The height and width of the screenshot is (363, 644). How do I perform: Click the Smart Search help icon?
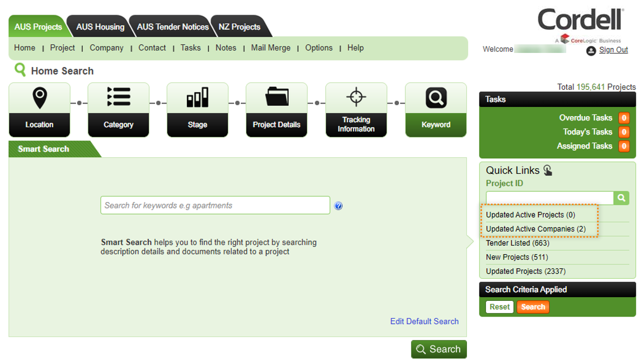[x=338, y=206]
